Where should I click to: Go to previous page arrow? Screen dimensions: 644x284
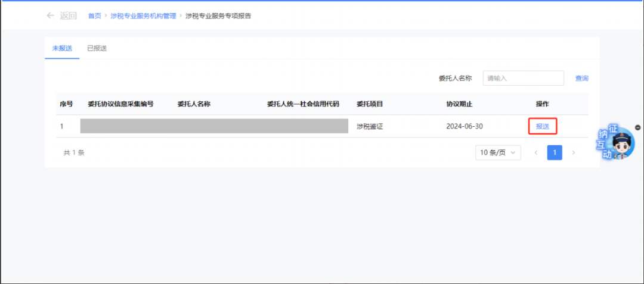point(535,152)
